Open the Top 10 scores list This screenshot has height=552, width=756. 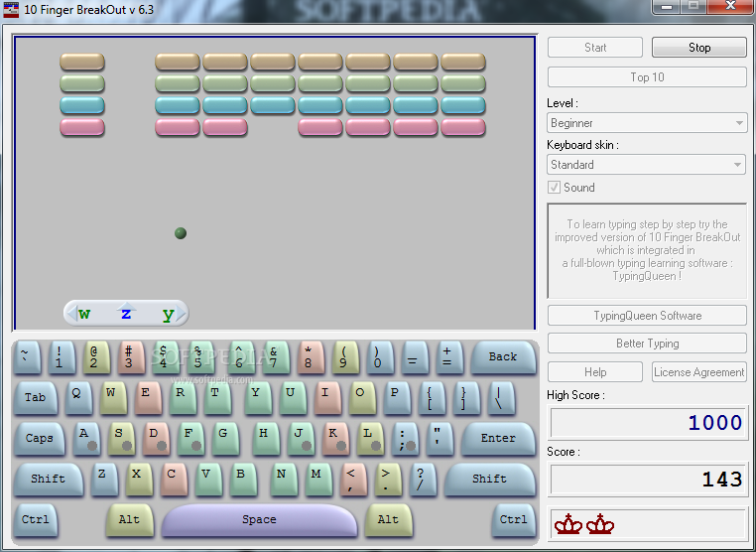[x=647, y=77]
